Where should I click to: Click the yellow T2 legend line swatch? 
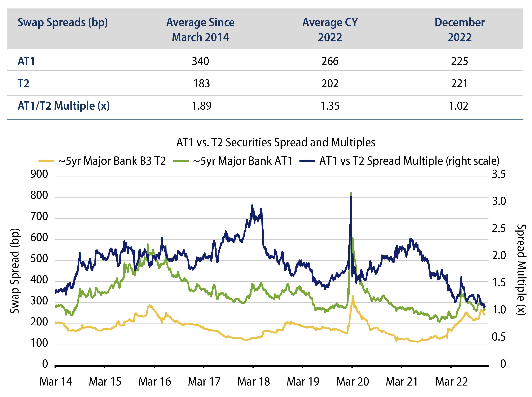pyautogui.click(x=46, y=161)
